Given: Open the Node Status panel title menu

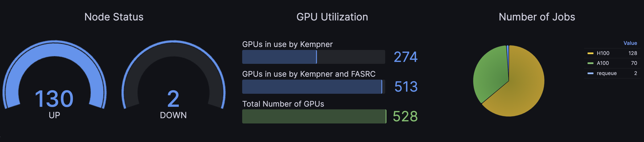Looking at the screenshot, I should pyautogui.click(x=114, y=17).
